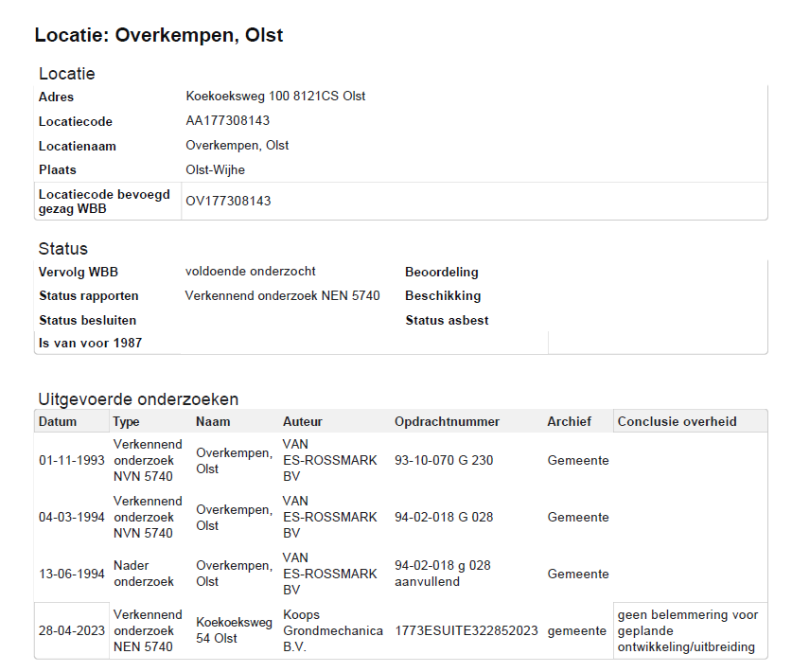792x672 pixels.
Task: Select date '28-04-2023'
Action: (x=72, y=630)
